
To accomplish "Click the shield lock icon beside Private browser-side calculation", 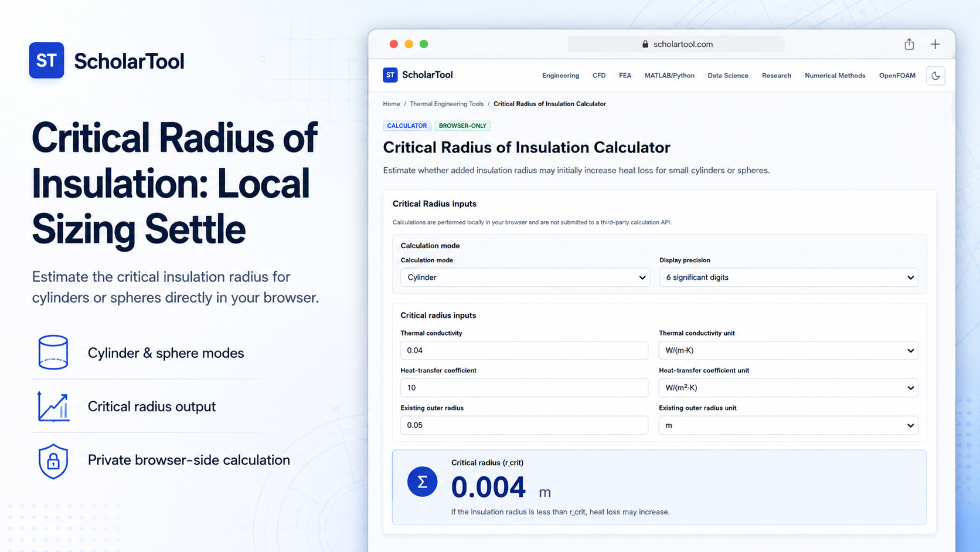I will tap(53, 461).
